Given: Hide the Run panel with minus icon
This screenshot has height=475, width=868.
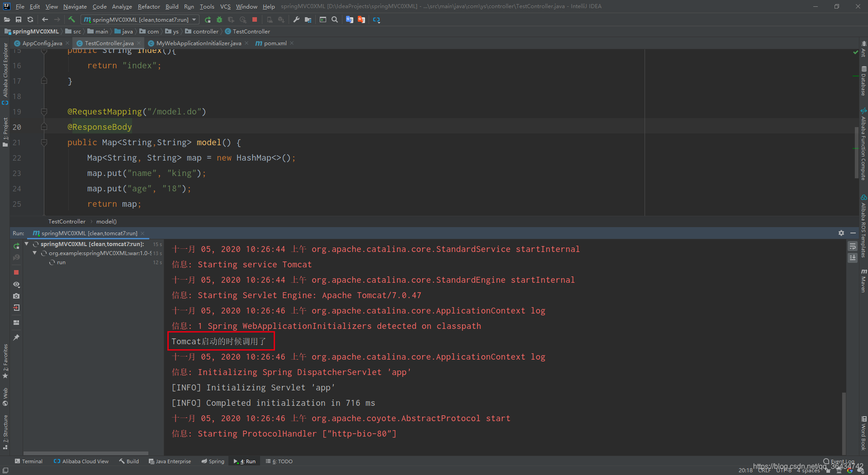Looking at the screenshot, I should tap(853, 233).
